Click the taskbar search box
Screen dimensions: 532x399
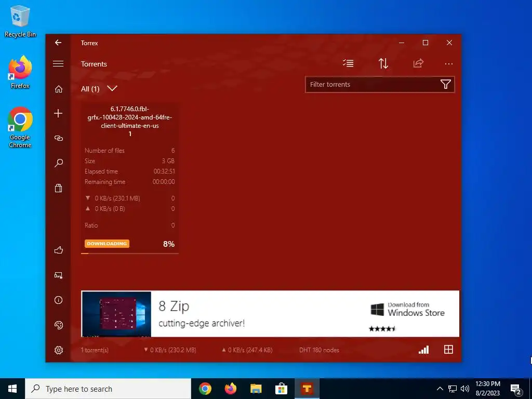(108, 389)
